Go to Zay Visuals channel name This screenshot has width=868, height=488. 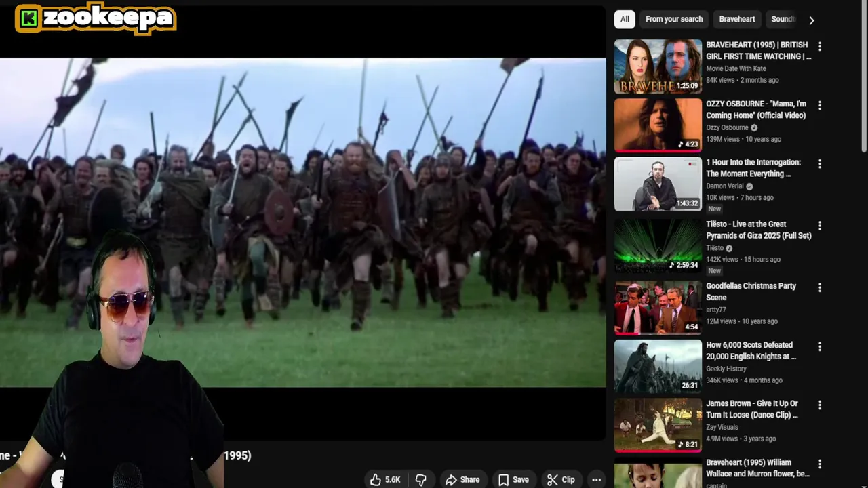click(722, 427)
